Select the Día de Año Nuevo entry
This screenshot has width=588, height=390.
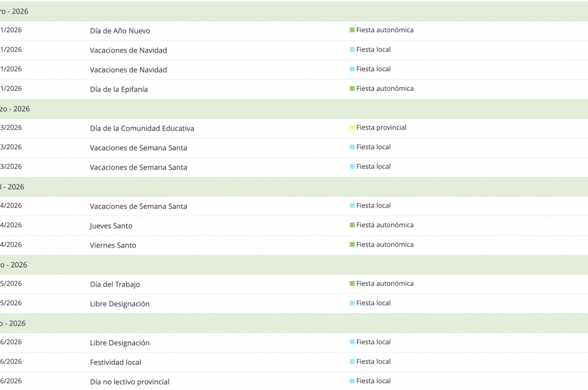pos(119,31)
